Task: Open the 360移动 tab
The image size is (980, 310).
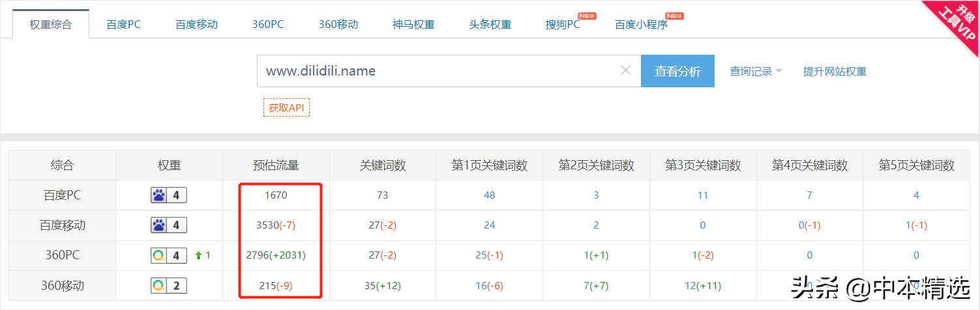Action: pyautogui.click(x=338, y=24)
